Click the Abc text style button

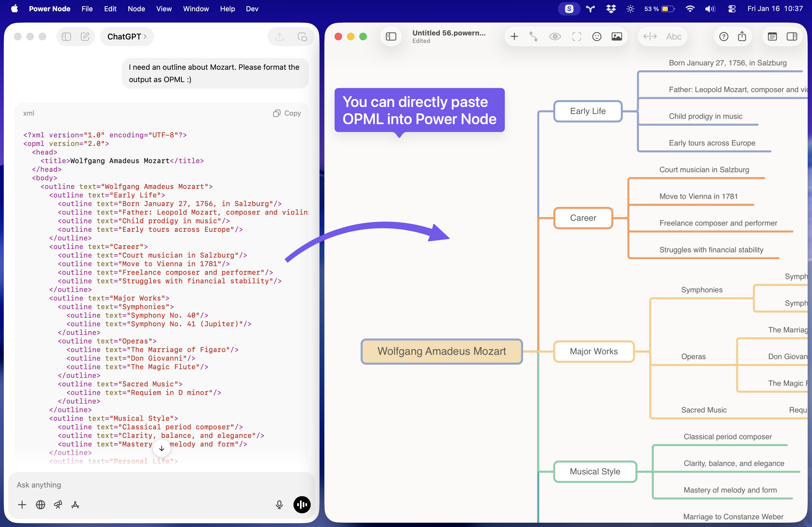pyautogui.click(x=674, y=36)
